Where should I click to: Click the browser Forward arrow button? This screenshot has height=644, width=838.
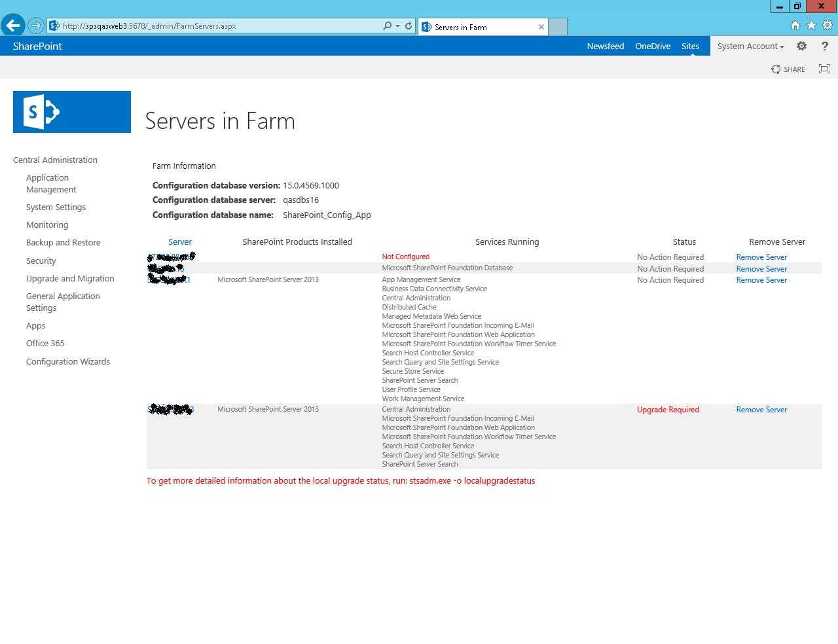click(36, 26)
